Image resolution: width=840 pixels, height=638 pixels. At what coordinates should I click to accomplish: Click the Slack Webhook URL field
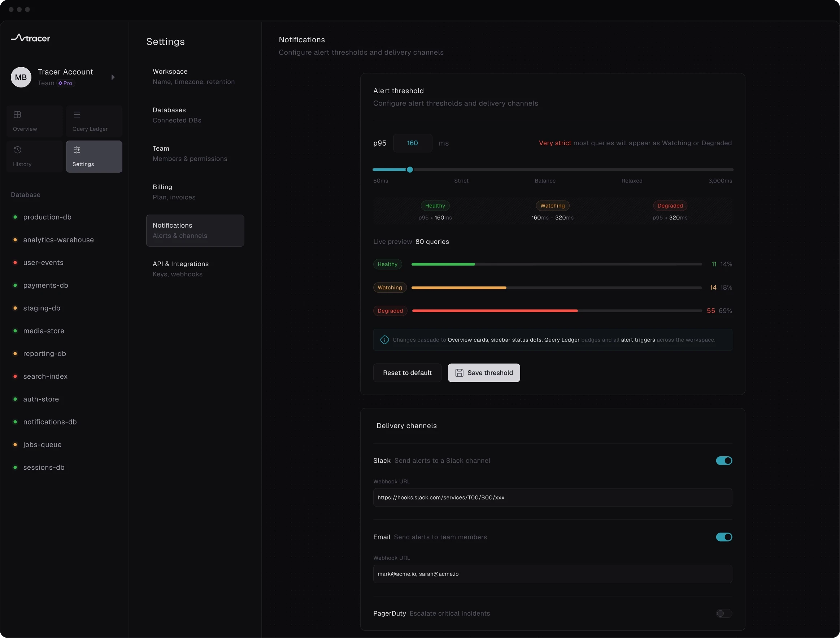point(553,497)
